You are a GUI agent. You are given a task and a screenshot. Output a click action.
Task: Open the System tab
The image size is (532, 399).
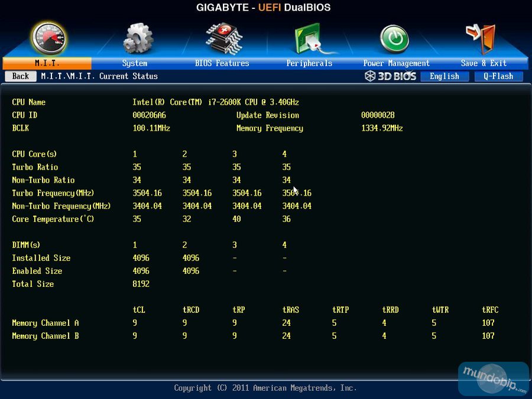135,63
